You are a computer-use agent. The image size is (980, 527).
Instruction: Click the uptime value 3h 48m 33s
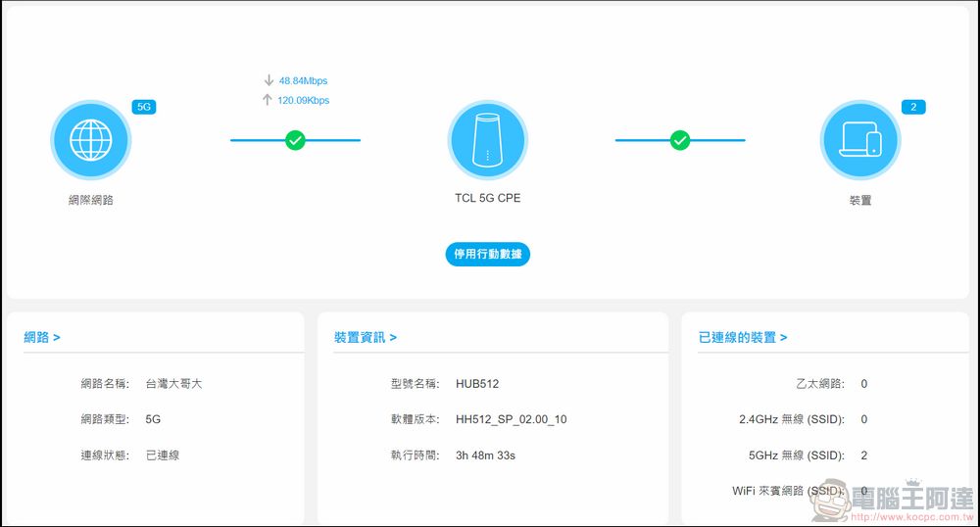(486, 455)
